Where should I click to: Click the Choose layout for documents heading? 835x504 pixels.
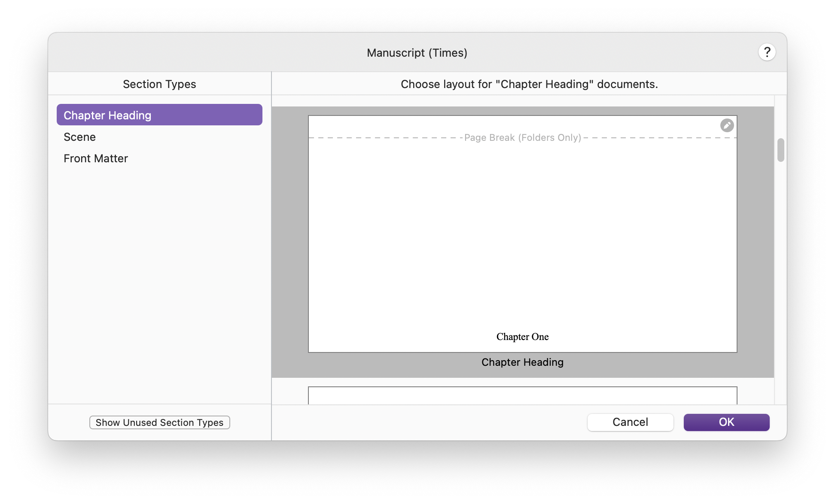(x=529, y=84)
